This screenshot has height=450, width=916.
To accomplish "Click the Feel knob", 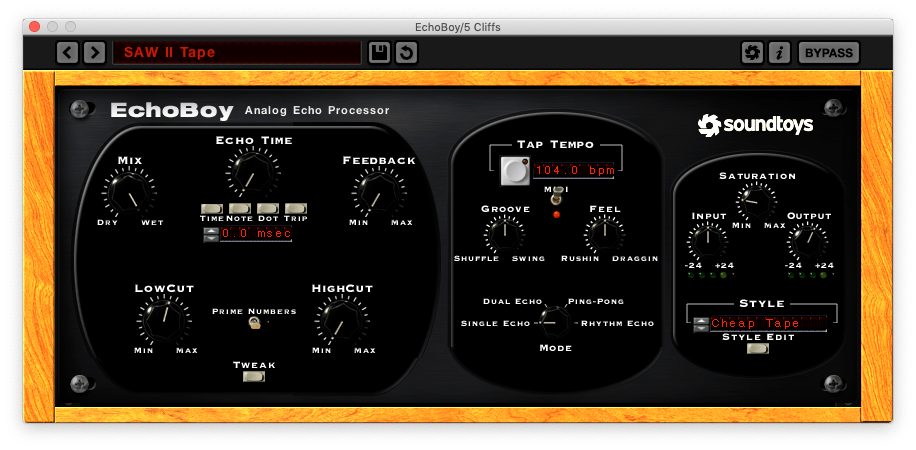I will (605, 233).
